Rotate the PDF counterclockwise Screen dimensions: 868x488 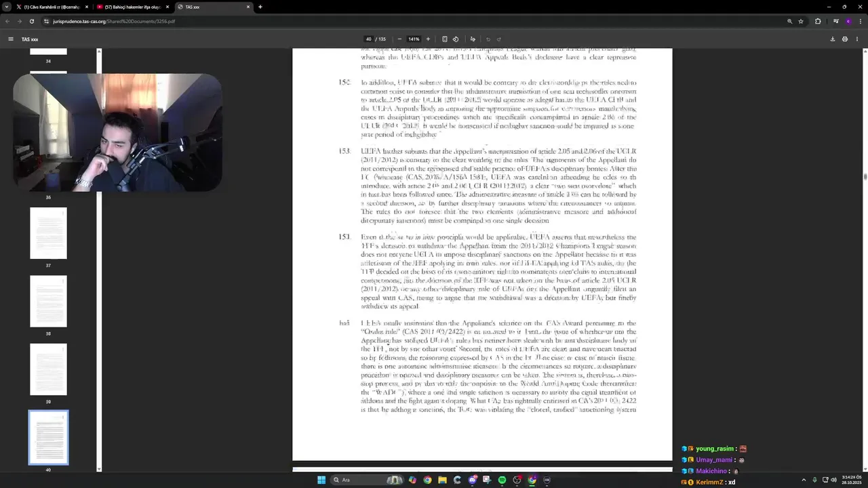coord(456,39)
